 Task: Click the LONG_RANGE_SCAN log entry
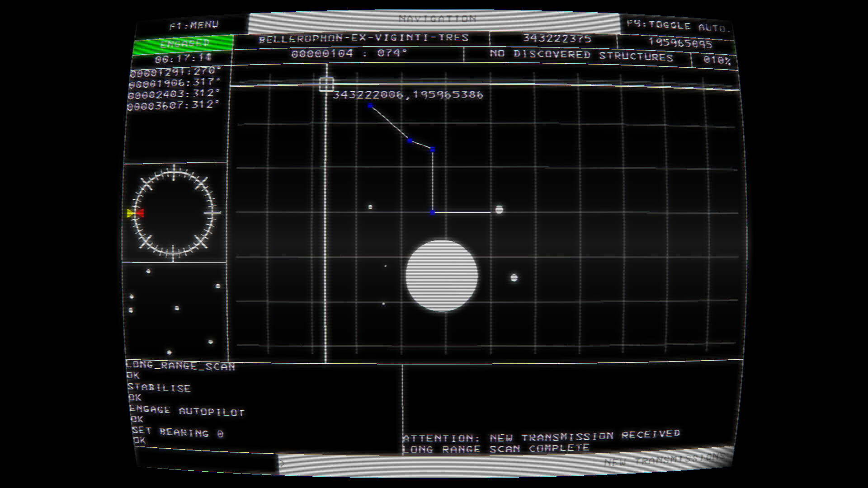[180, 366]
